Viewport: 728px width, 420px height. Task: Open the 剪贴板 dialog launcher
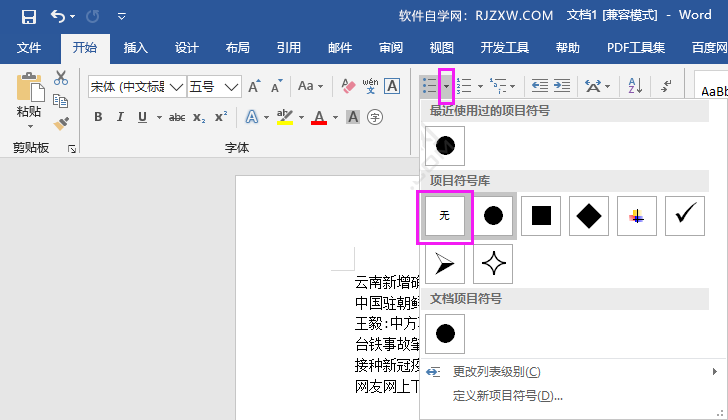[x=72, y=149]
